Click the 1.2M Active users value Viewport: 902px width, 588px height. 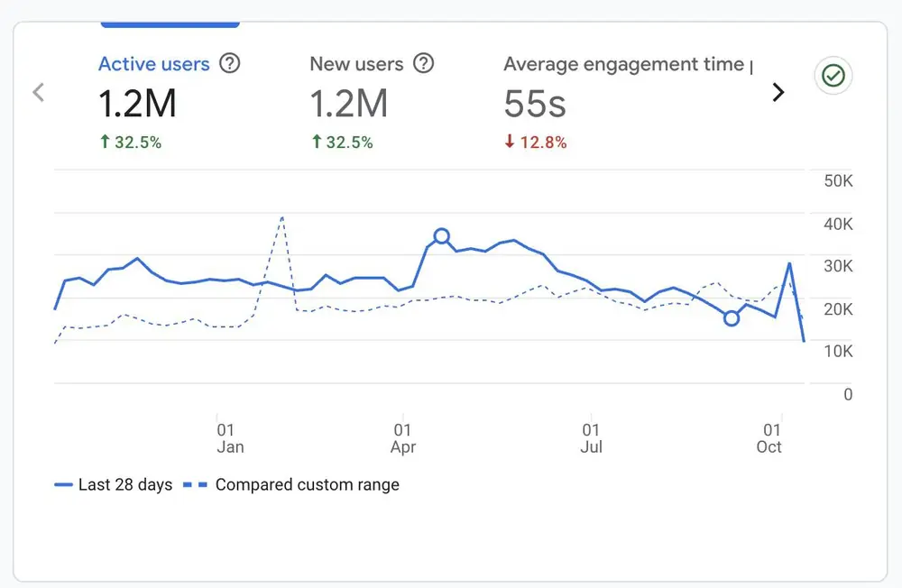(137, 104)
